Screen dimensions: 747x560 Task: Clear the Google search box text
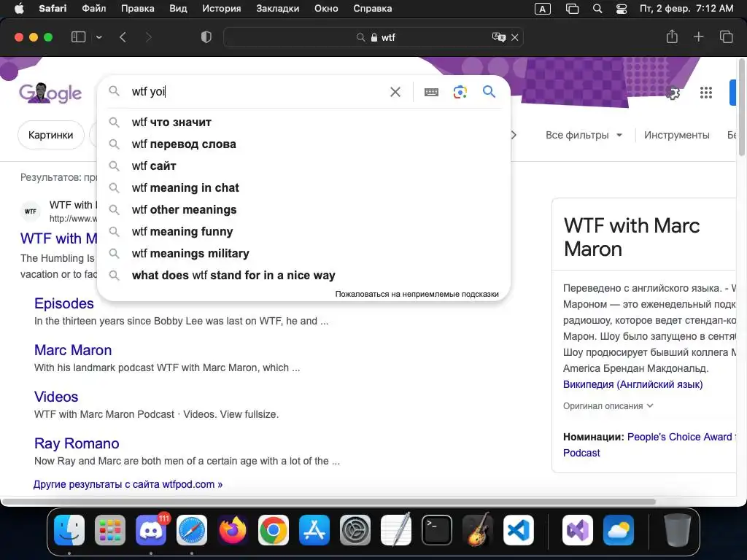coord(395,91)
